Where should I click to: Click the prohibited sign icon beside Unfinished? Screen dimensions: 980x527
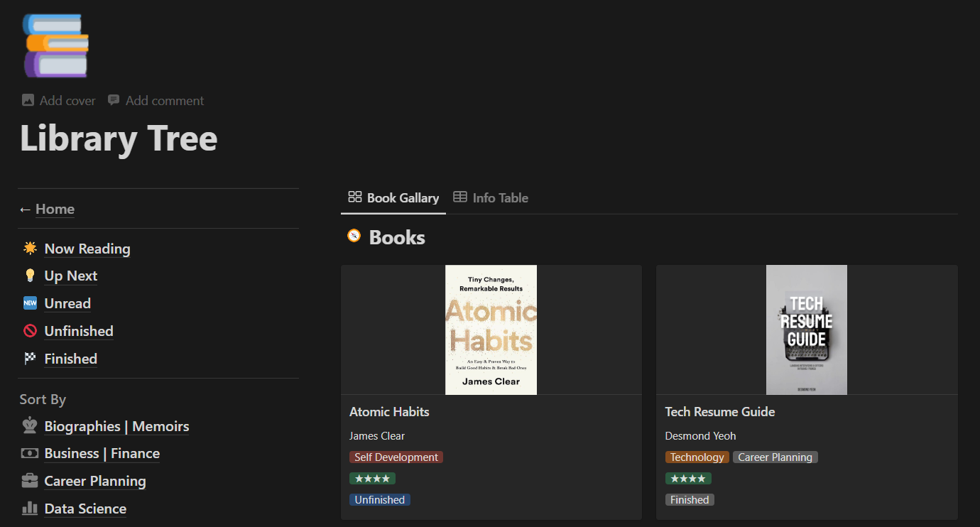pos(30,331)
